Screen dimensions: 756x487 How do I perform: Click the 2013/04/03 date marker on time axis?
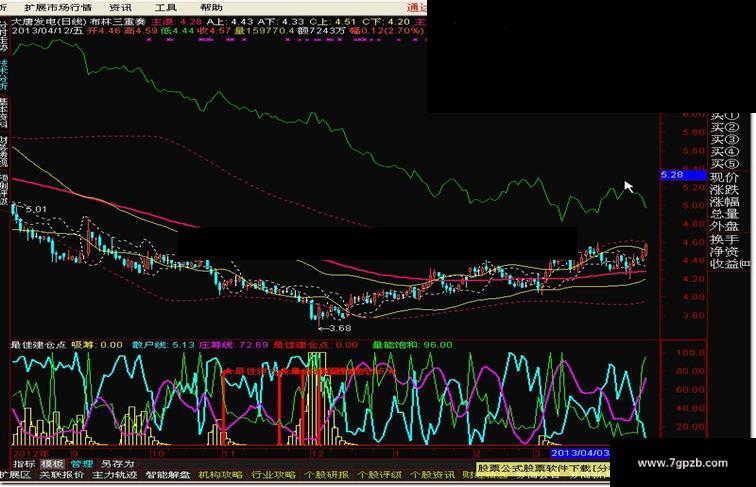[580, 453]
